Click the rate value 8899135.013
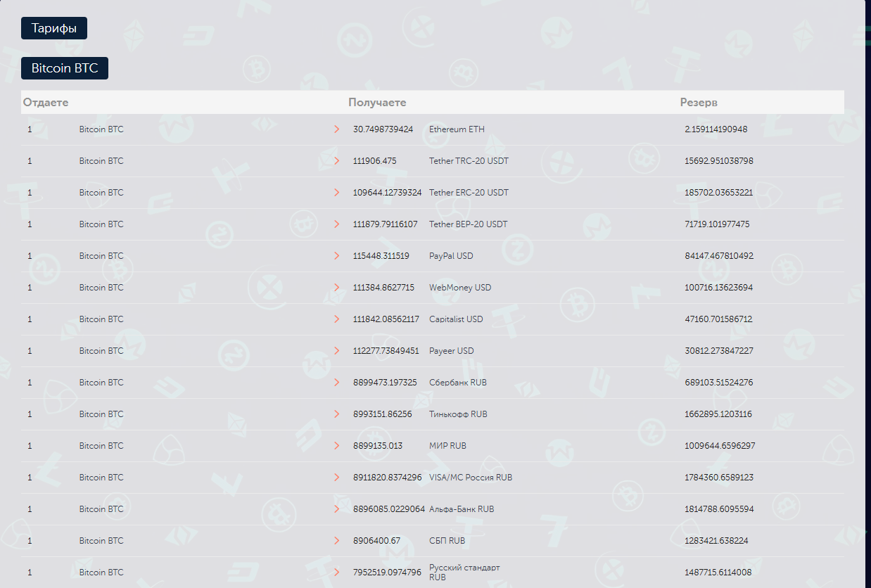The image size is (871, 588). tap(378, 446)
